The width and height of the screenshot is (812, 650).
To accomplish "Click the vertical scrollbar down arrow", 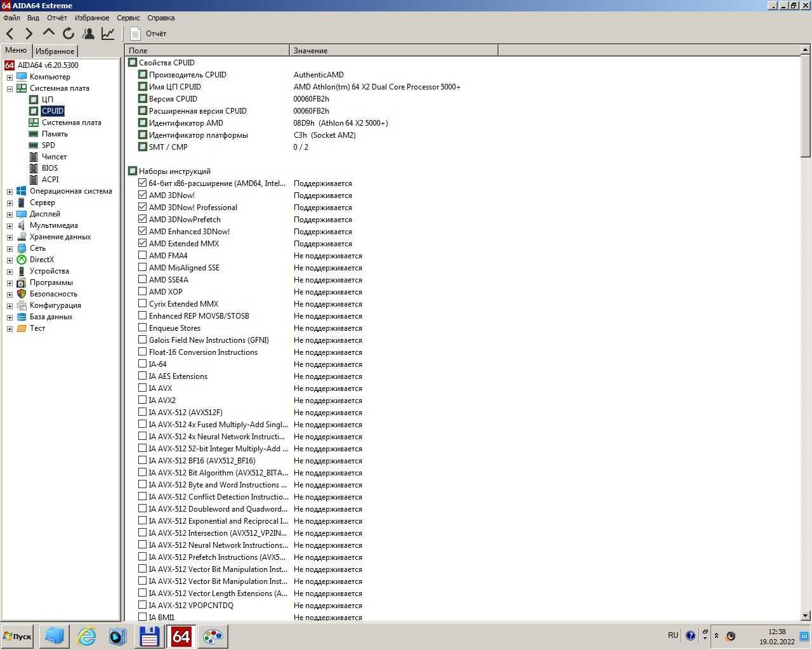I will click(806, 616).
